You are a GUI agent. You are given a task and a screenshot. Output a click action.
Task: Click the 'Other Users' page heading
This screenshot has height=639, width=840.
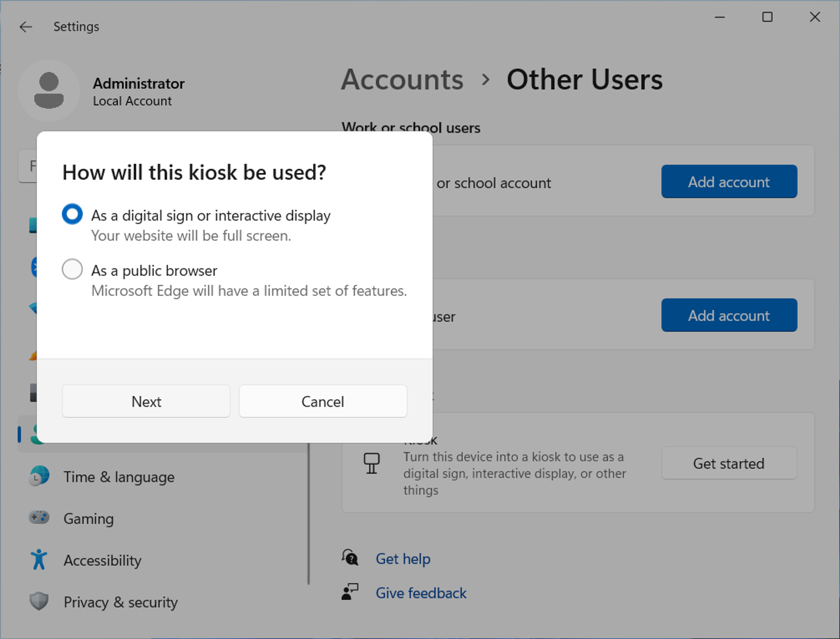point(584,79)
